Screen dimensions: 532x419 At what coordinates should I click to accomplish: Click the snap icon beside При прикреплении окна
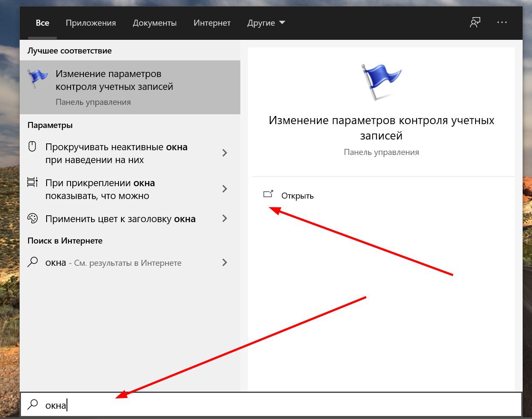[33, 182]
